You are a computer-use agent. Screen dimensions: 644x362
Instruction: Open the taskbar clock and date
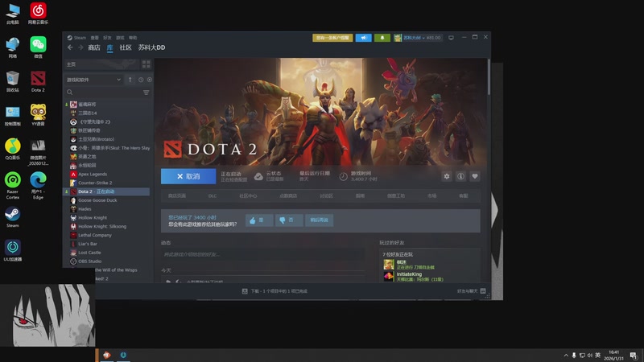(x=613, y=355)
